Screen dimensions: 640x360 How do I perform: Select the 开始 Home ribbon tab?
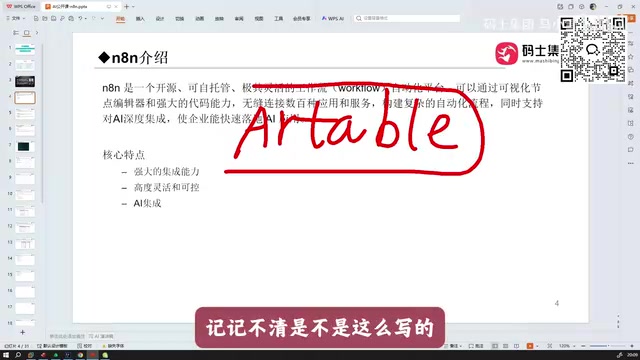point(120,19)
